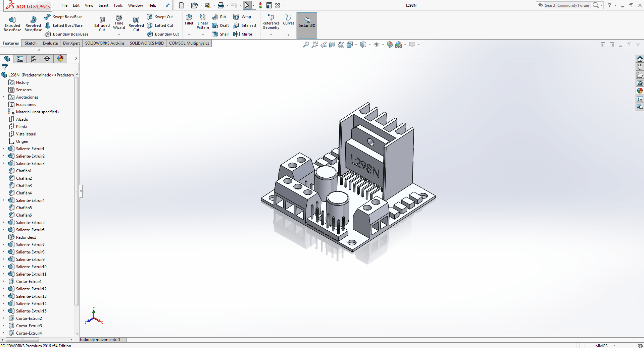The image size is (644, 348).
Task: Activate the Revolved Cut tool
Action: [x=136, y=24]
